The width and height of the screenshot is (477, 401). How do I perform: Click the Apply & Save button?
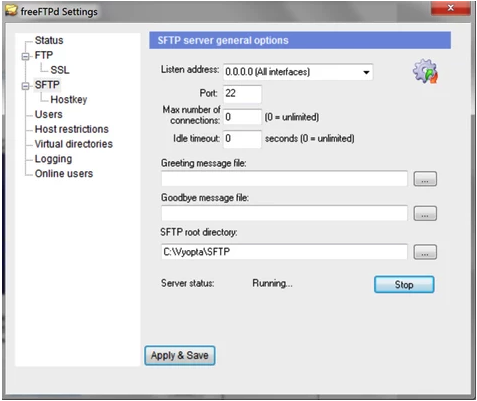(x=180, y=355)
